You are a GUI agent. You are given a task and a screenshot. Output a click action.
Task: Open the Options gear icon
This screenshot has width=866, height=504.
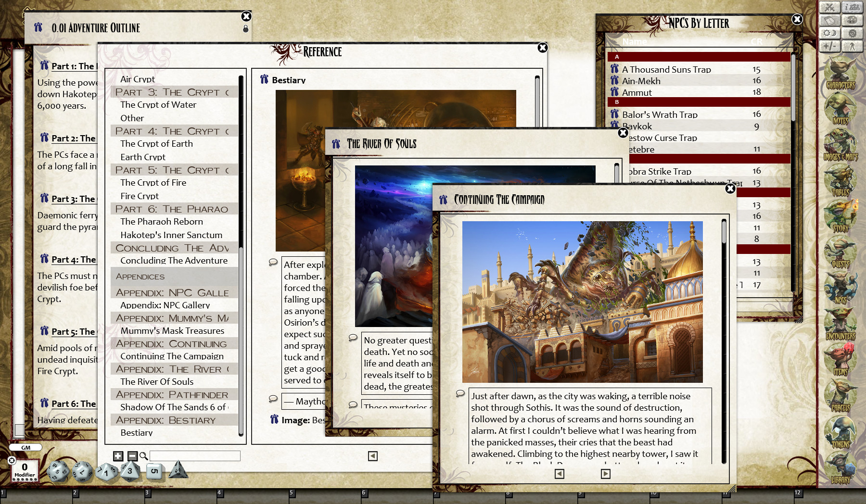click(852, 33)
